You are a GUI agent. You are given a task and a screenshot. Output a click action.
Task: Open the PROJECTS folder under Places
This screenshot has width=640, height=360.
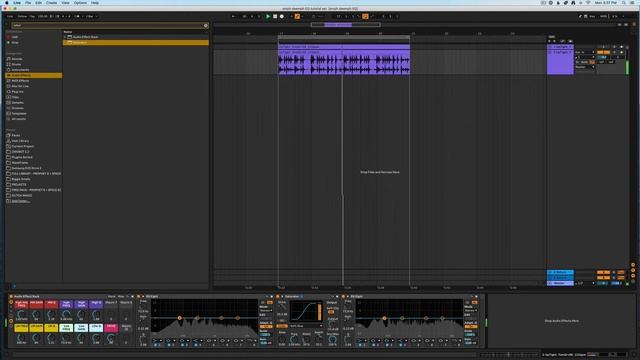click(x=19, y=184)
